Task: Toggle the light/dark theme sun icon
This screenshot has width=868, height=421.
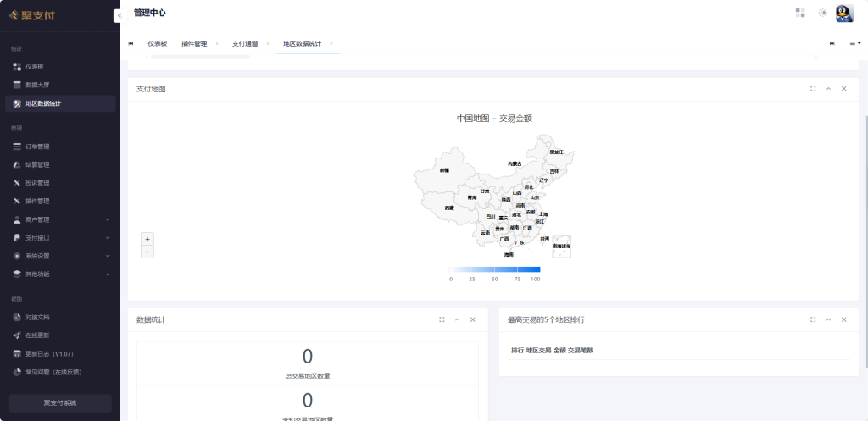Action: tap(822, 13)
